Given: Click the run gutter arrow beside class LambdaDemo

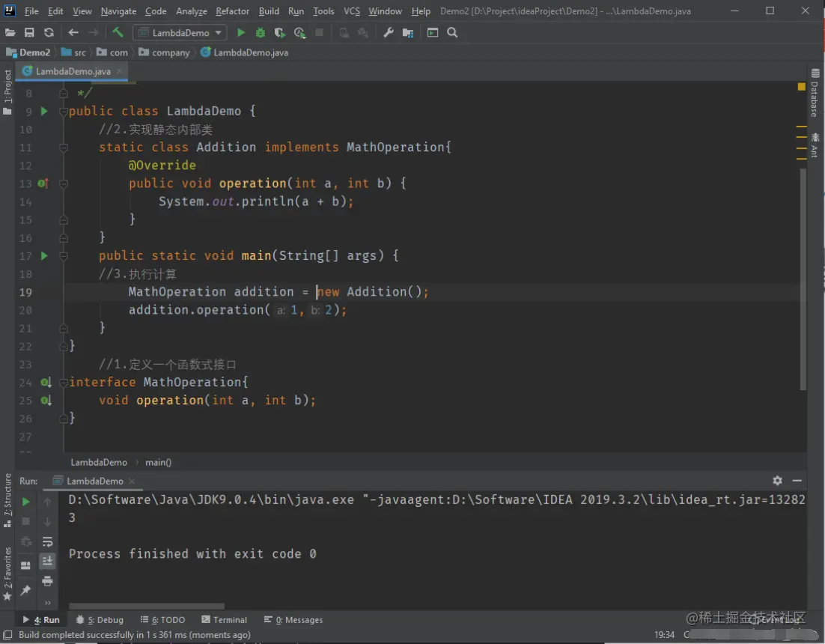Looking at the screenshot, I should (x=44, y=111).
